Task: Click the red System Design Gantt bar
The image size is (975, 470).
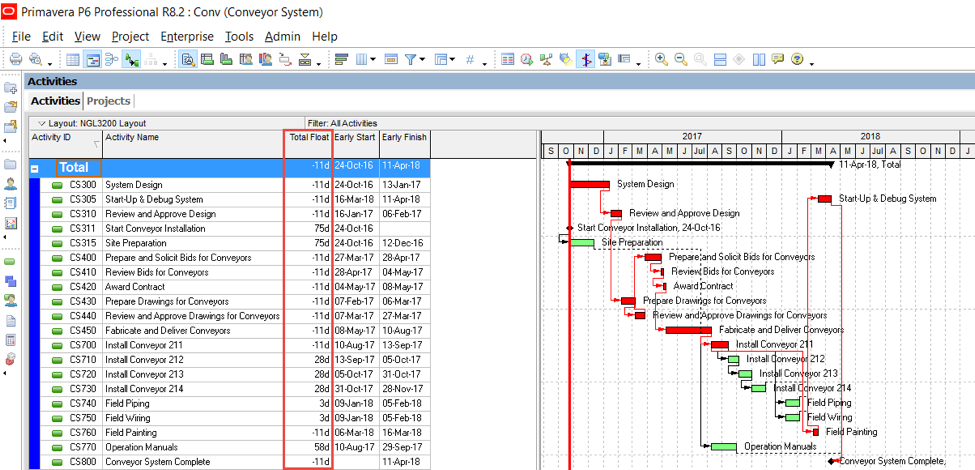Action: click(x=589, y=184)
